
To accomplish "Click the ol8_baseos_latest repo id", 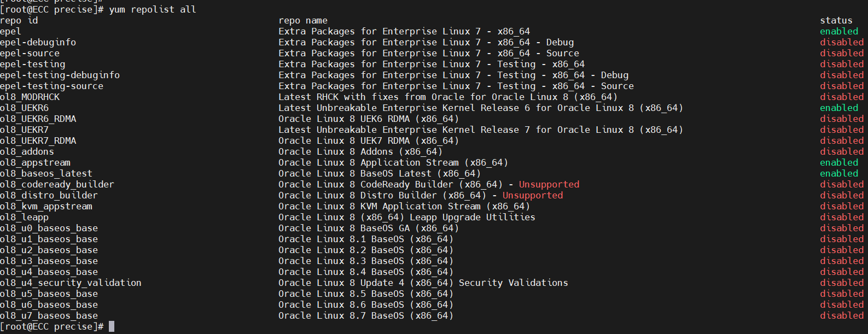I will click(x=46, y=173).
